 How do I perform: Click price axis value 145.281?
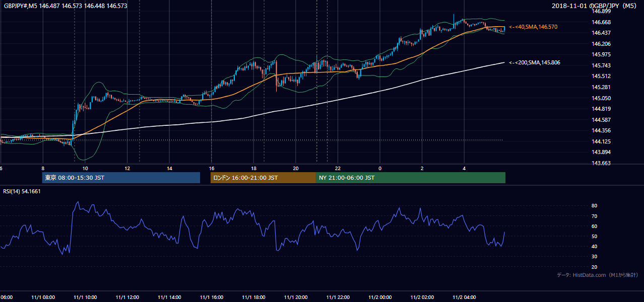[601, 87]
